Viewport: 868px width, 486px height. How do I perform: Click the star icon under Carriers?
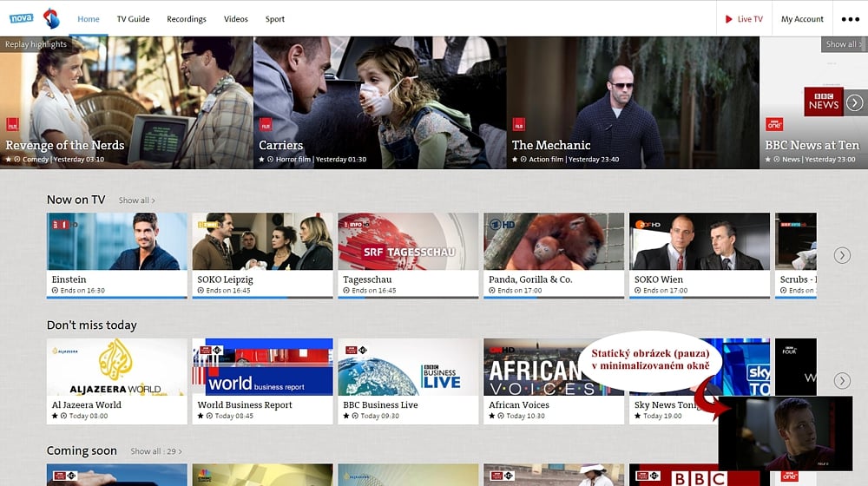[x=262, y=160]
